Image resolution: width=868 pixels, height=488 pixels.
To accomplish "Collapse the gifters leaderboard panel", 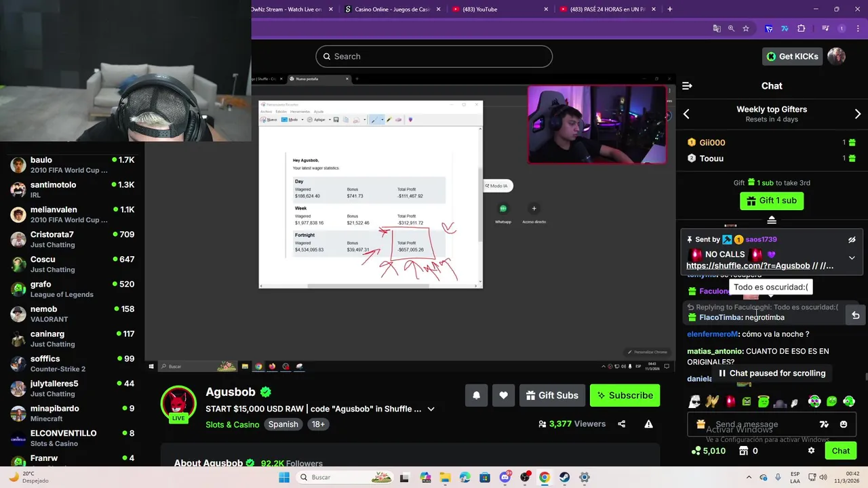I will (x=772, y=220).
